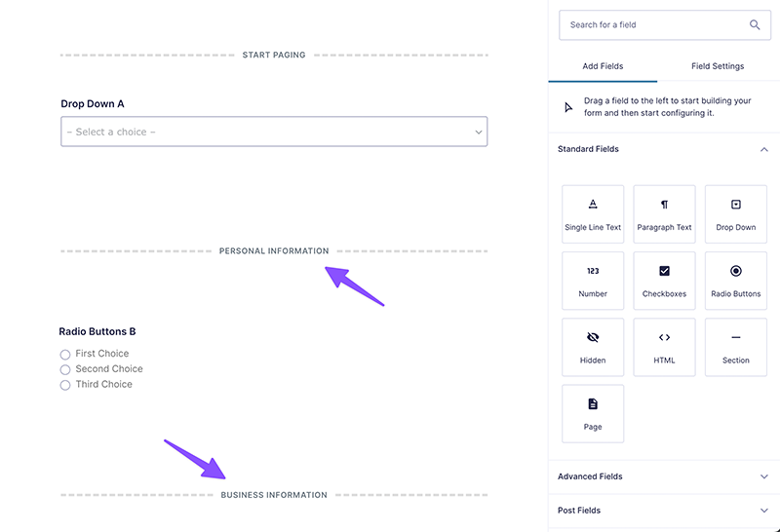Add a Section field
780x532 pixels.
click(736, 347)
